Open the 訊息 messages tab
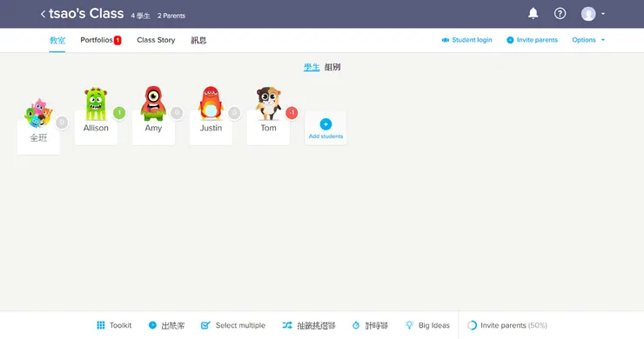Screen dimensions: 644x339 pyautogui.click(x=198, y=40)
